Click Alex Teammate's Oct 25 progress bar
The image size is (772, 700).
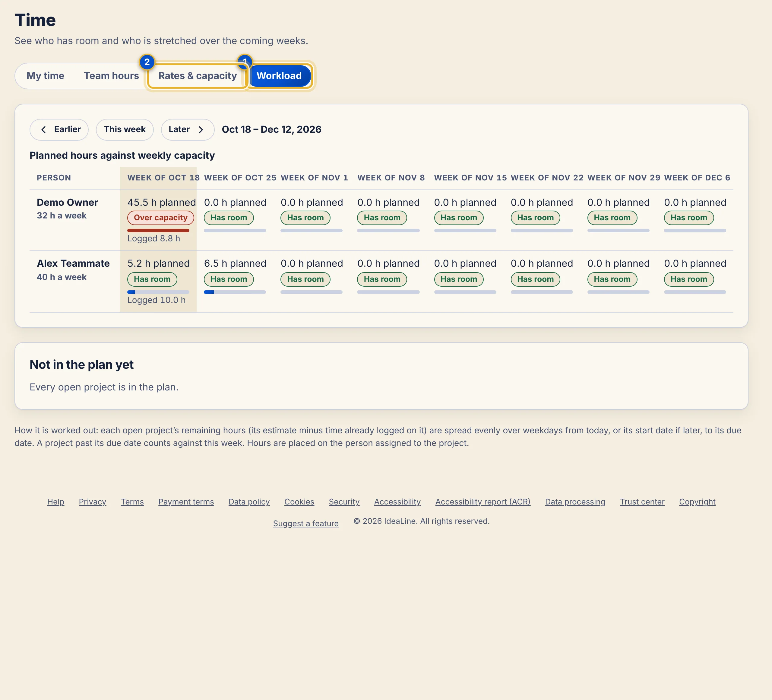235,292
